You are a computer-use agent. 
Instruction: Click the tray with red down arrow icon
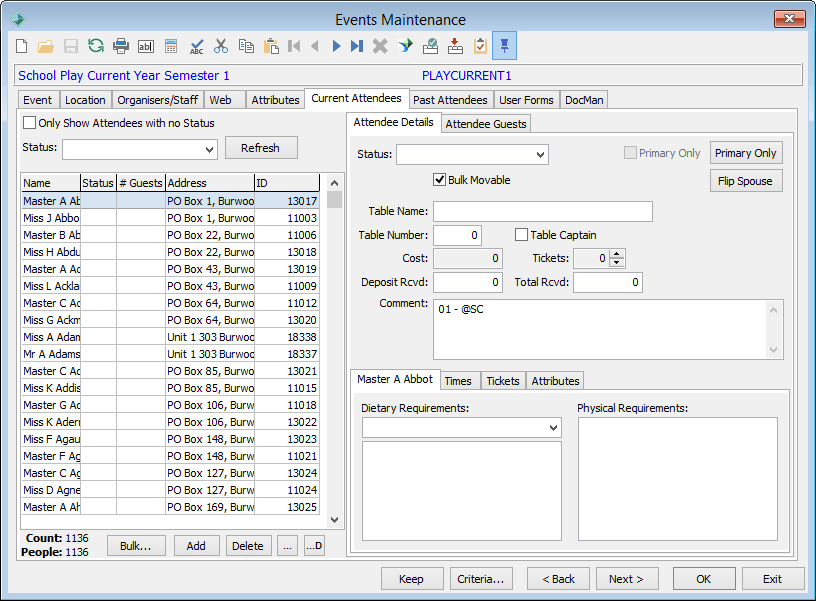[x=455, y=46]
